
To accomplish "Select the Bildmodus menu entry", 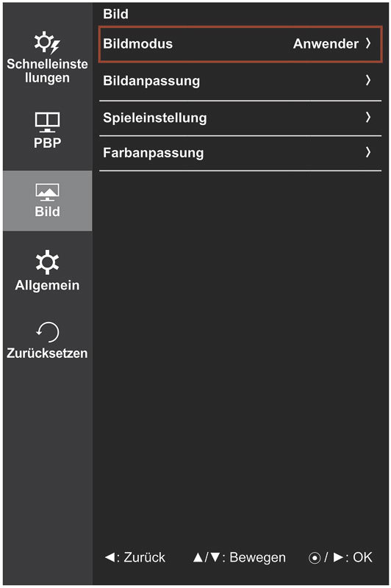I will point(240,44).
